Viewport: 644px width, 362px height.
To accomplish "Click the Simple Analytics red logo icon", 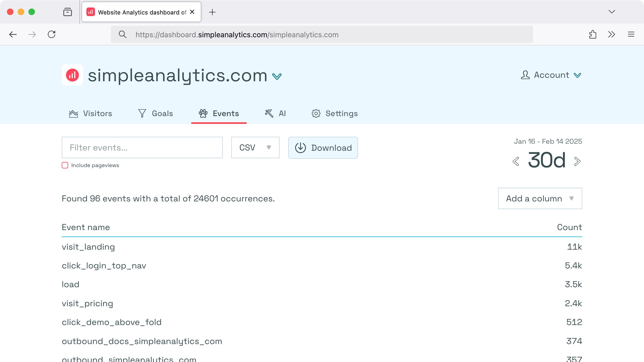I will click(x=72, y=75).
